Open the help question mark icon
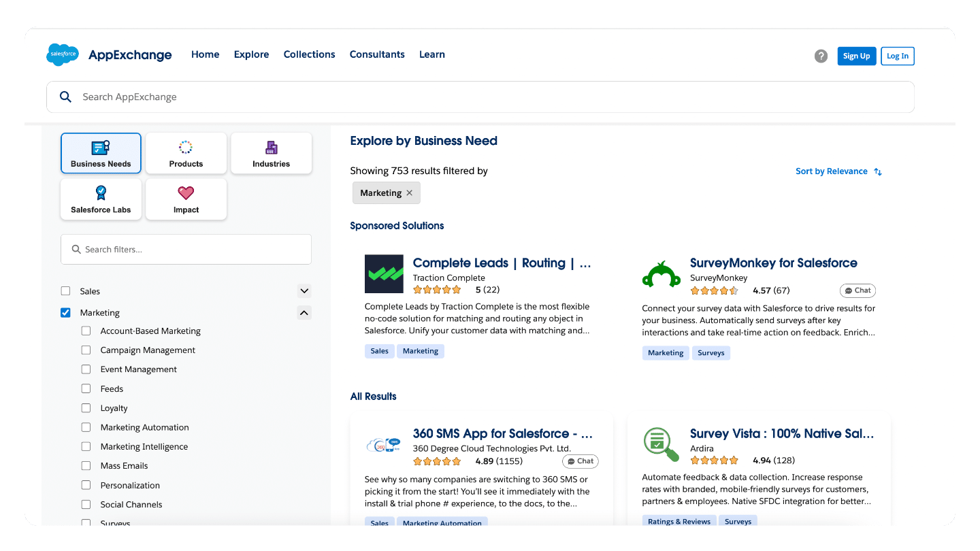The width and height of the screenshot is (980, 551). [821, 56]
